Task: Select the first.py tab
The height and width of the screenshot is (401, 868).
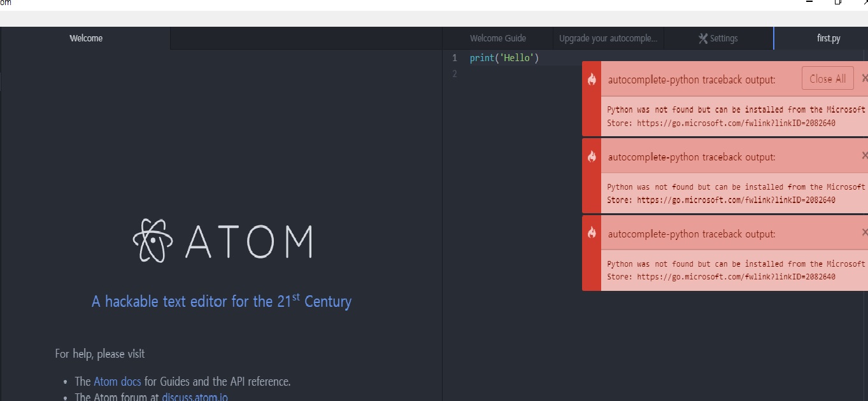Action: click(x=822, y=38)
